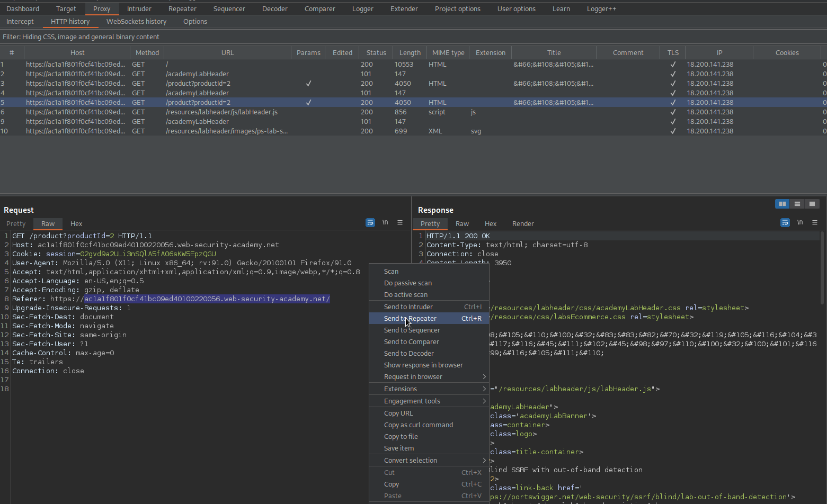The height and width of the screenshot is (504, 827).
Task: Open Request panel hamburger options menu
Action: (x=400, y=223)
